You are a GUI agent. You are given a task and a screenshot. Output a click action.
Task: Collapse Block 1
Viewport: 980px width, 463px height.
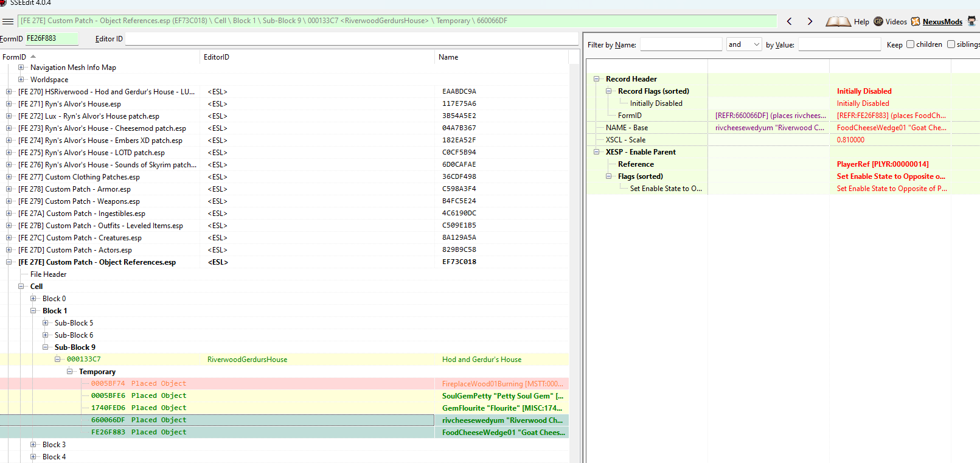click(33, 311)
